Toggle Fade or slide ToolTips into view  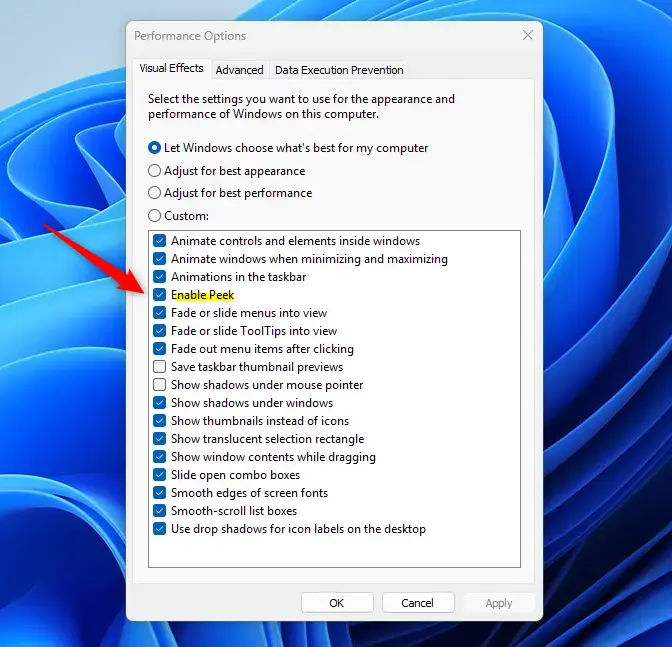pyautogui.click(x=159, y=331)
